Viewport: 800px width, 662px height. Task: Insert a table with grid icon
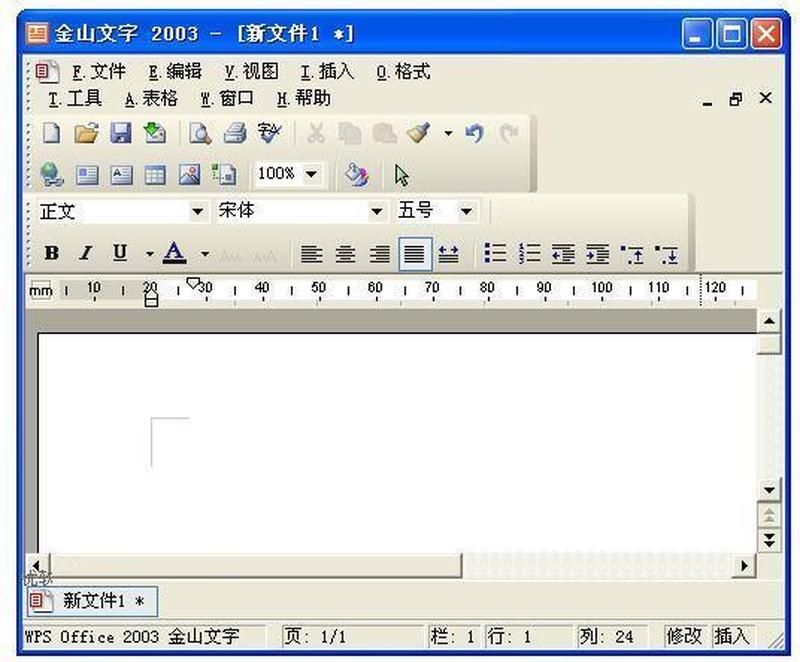pyautogui.click(x=155, y=175)
